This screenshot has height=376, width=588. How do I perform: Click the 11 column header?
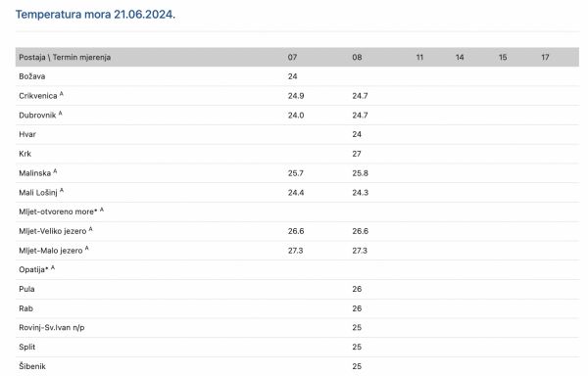click(x=419, y=58)
